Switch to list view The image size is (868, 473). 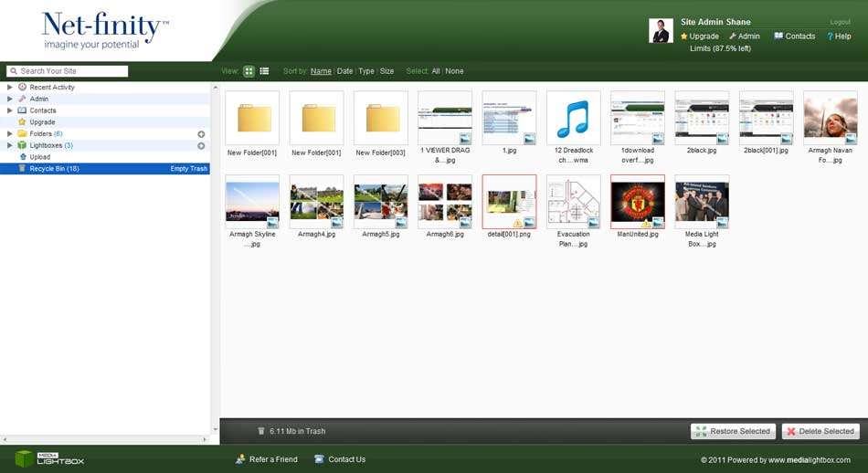[x=264, y=71]
